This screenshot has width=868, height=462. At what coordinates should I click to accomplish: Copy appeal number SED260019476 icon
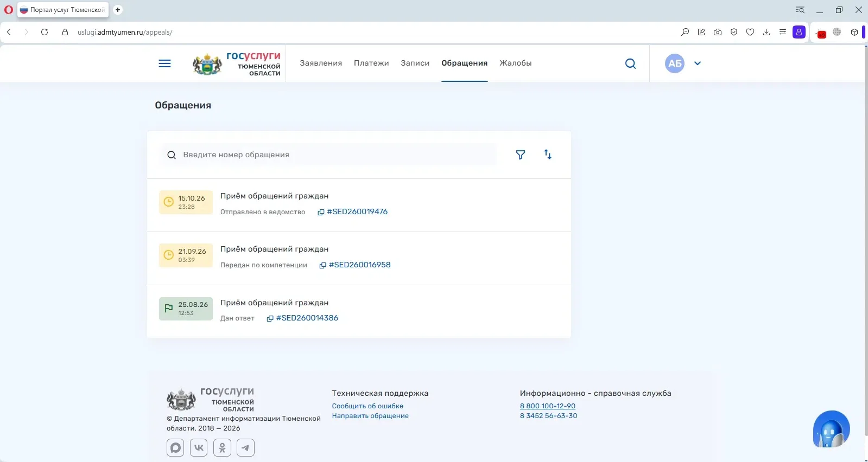tap(321, 212)
